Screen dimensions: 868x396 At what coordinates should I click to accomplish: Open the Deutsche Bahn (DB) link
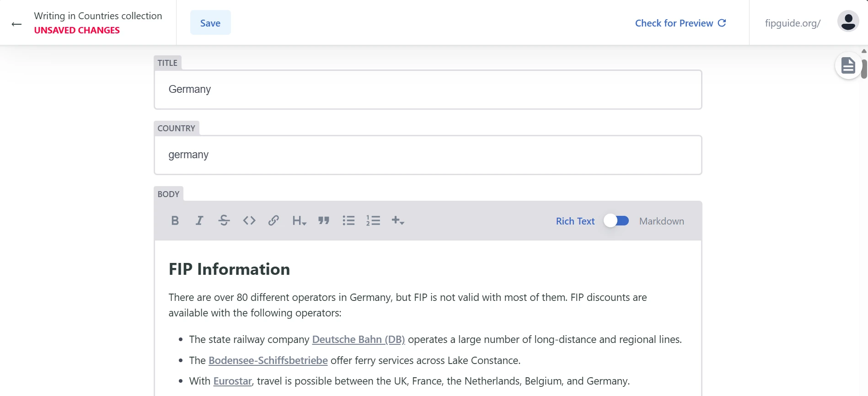(359, 339)
